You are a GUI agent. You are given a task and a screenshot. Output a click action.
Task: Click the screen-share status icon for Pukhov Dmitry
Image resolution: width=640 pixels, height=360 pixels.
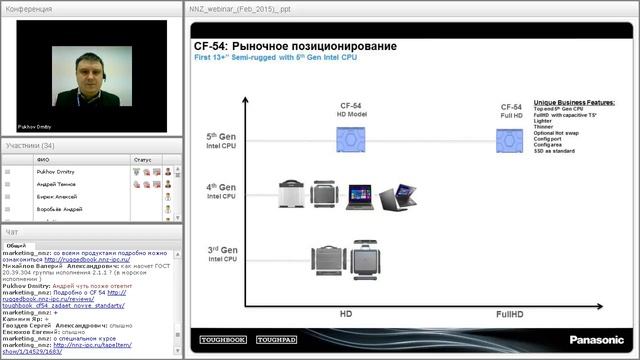tap(157, 172)
